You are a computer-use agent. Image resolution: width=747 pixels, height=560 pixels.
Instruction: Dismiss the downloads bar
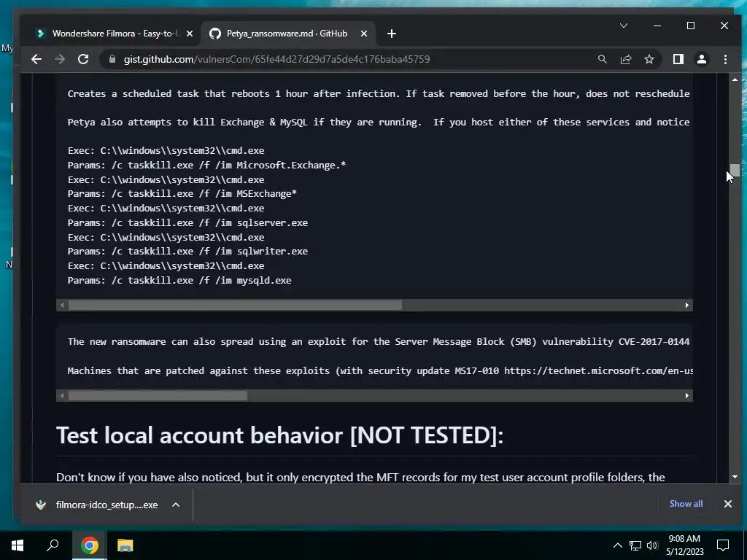coord(728,504)
